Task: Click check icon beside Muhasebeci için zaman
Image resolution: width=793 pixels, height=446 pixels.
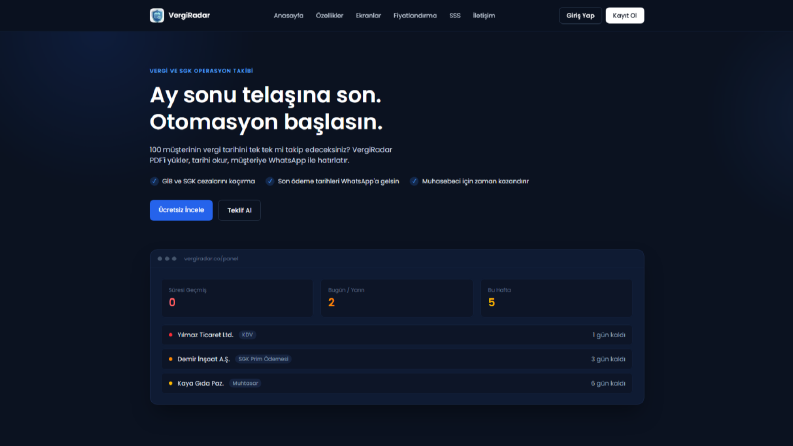Action: click(x=414, y=181)
